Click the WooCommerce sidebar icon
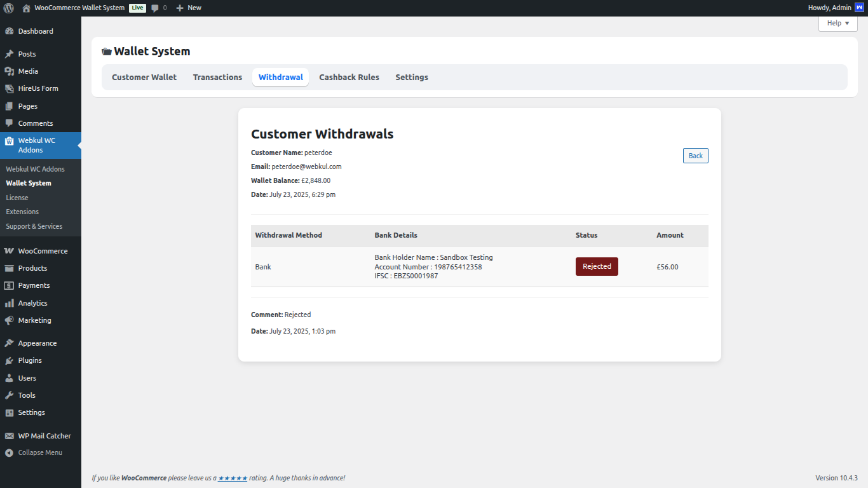The height and width of the screenshot is (488, 868). [x=10, y=250]
